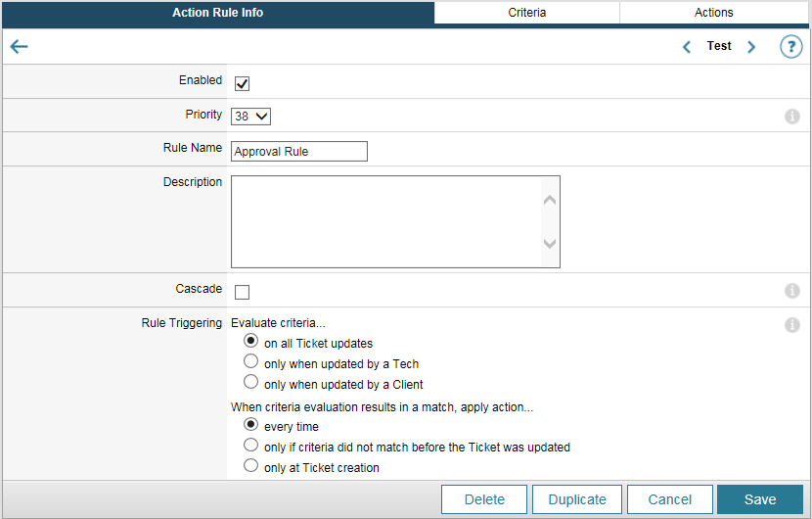Select 'only when updated by a Client'

point(251,383)
